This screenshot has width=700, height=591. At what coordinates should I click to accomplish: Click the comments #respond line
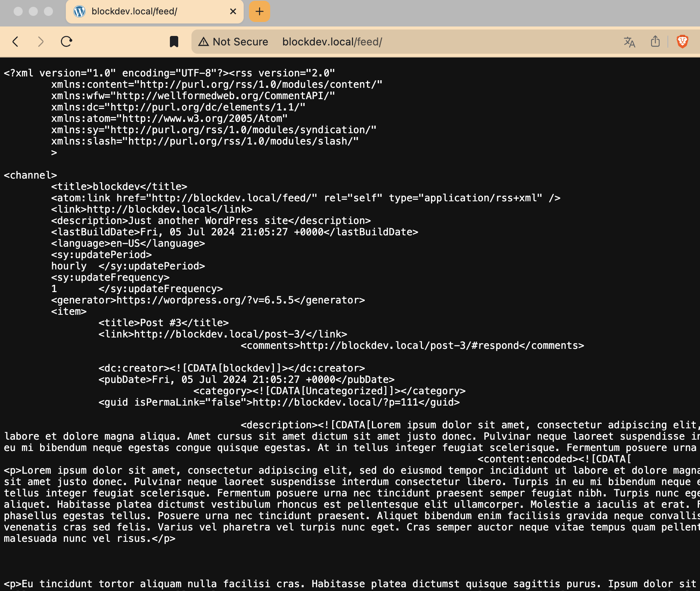coord(412,345)
